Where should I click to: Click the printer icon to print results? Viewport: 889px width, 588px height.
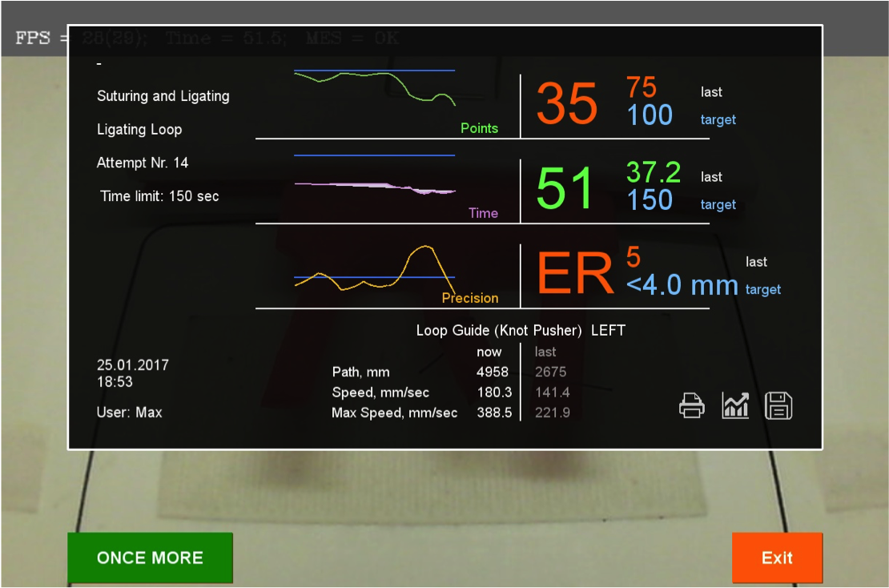tap(692, 406)
